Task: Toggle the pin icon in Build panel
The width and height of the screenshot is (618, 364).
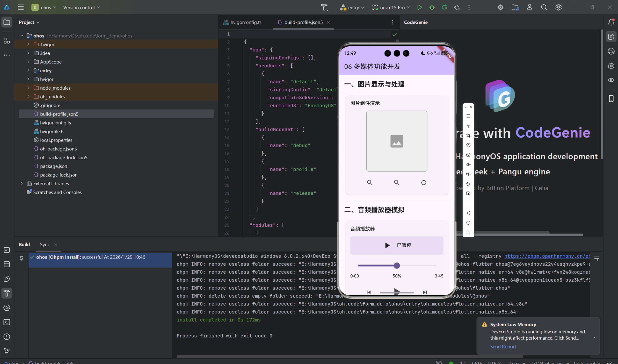Action: (21, 258)
